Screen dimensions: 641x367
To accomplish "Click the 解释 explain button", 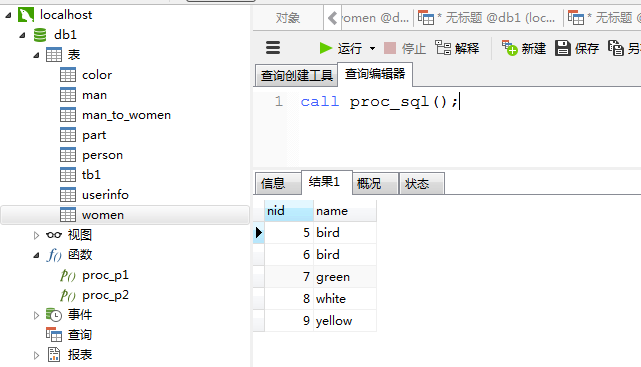I will point(457,49).
